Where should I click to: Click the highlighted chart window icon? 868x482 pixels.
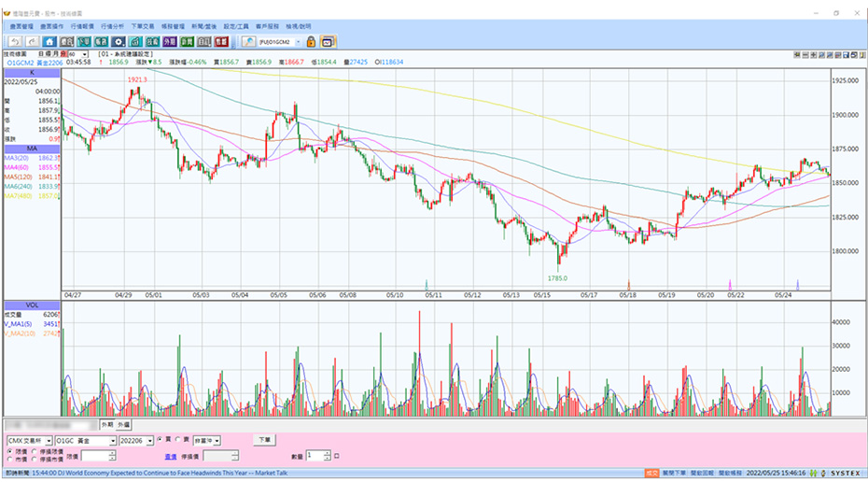point(328,41)
